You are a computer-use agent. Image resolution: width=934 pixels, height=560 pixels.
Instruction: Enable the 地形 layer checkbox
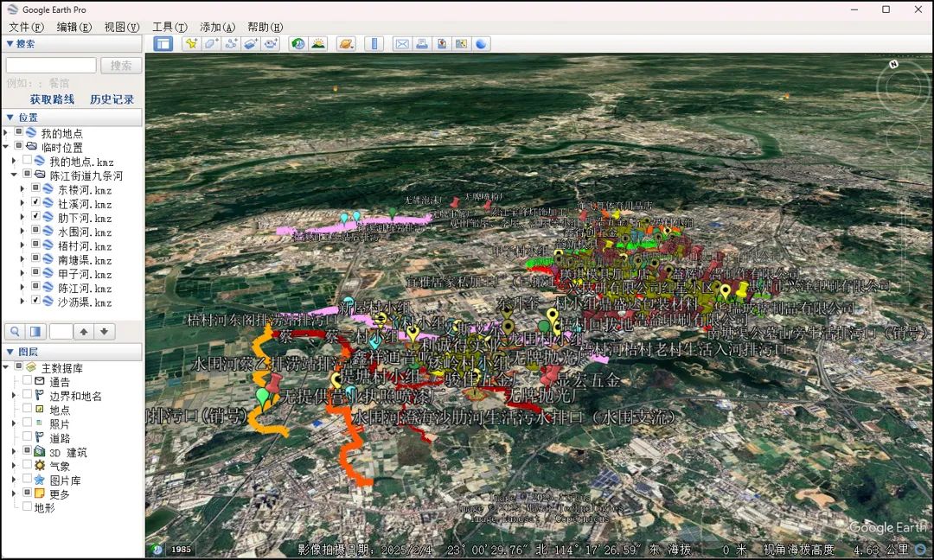28,506
